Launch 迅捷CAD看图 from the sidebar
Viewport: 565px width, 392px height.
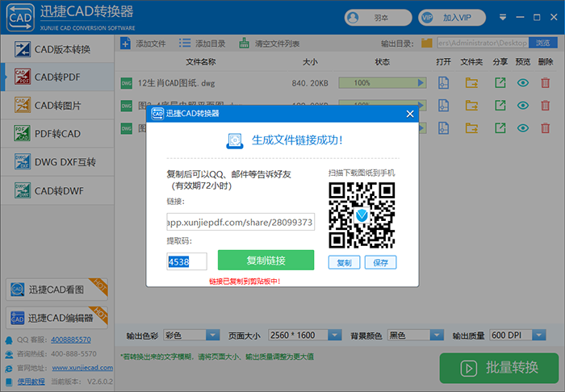(x=57, y=290)
